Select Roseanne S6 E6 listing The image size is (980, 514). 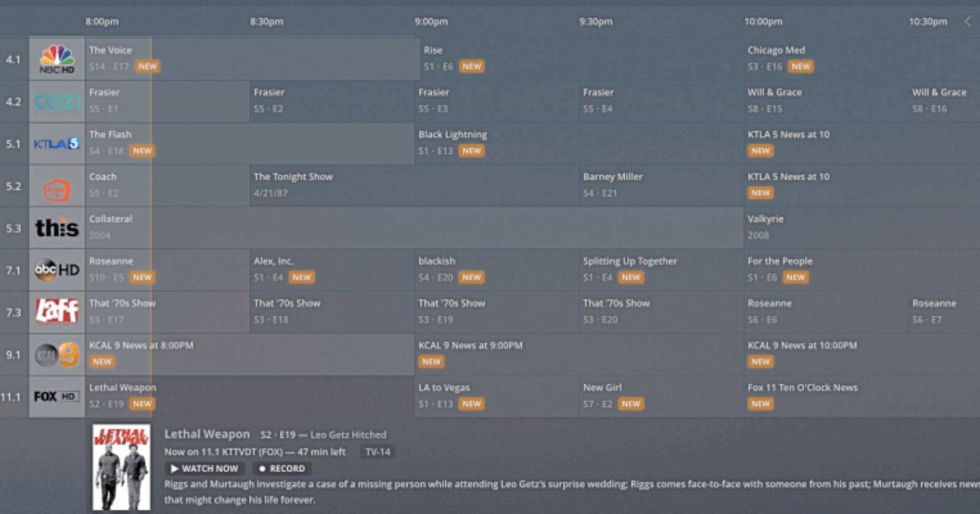[x=826, y=313]
